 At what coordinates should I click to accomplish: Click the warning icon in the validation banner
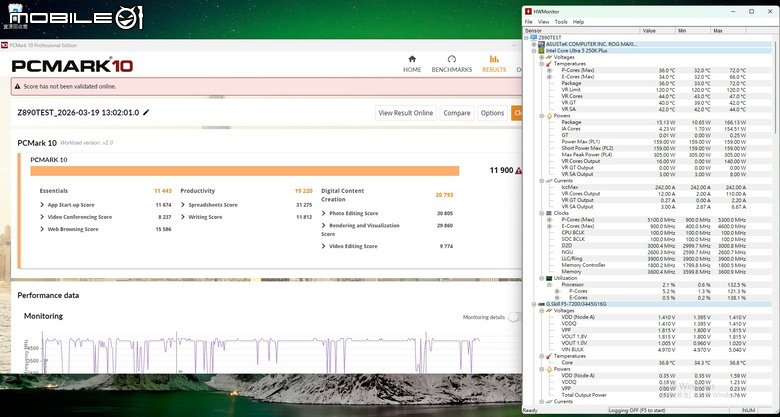click(17, 87)
